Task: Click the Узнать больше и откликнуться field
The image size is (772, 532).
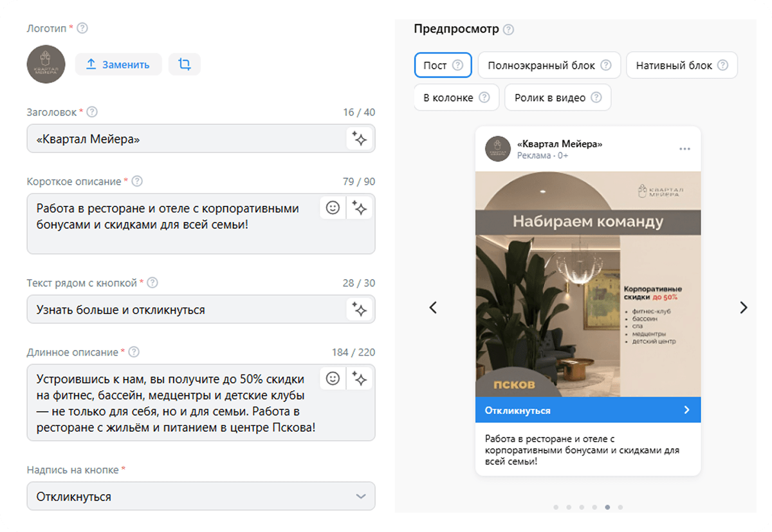Action: pyautogui.click(x=201, y=309)
